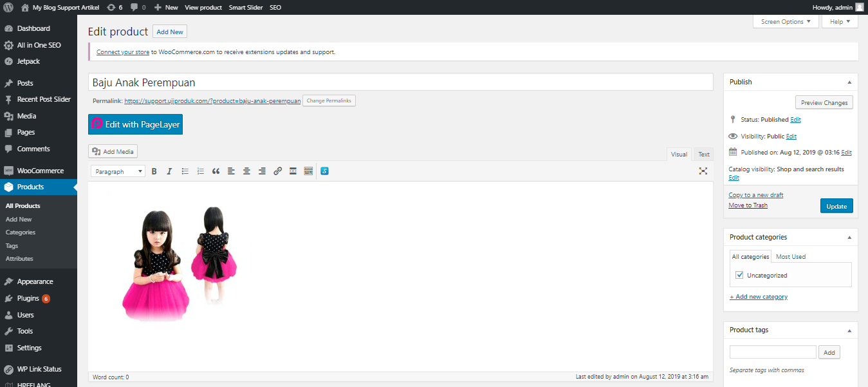Collapse the Publish panel
The image size is (868, 387).
pyautogui.click(x=849, y=82)
